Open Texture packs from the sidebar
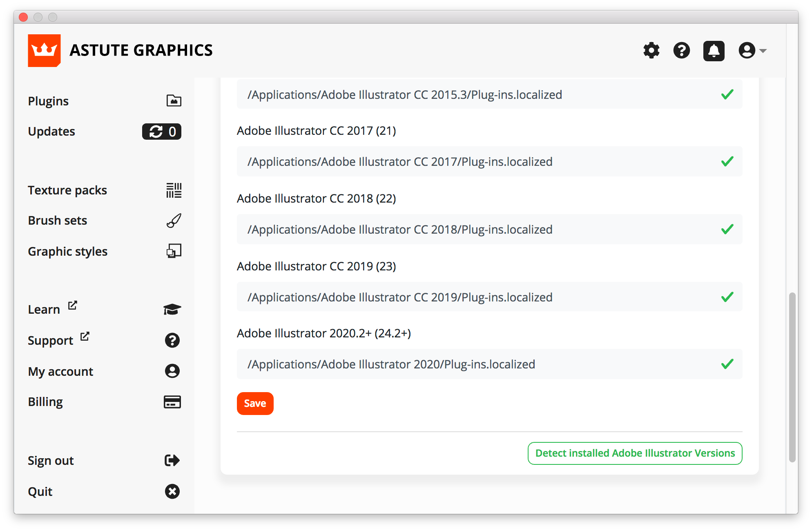The image size is (812, 531). pos(67,190)
